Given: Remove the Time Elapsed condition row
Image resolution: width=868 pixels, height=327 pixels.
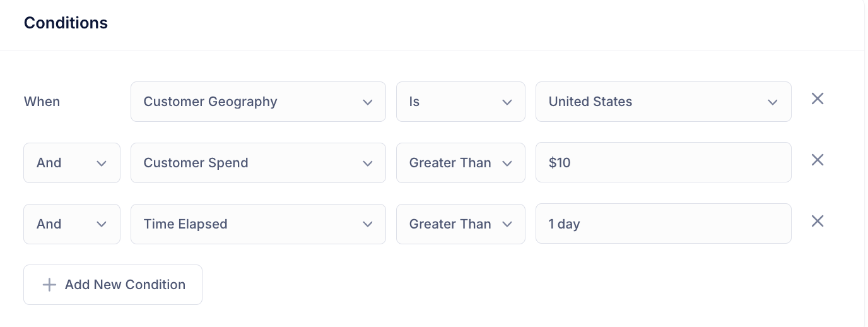Looking at the screenshot, I should [x=818, y=222].
